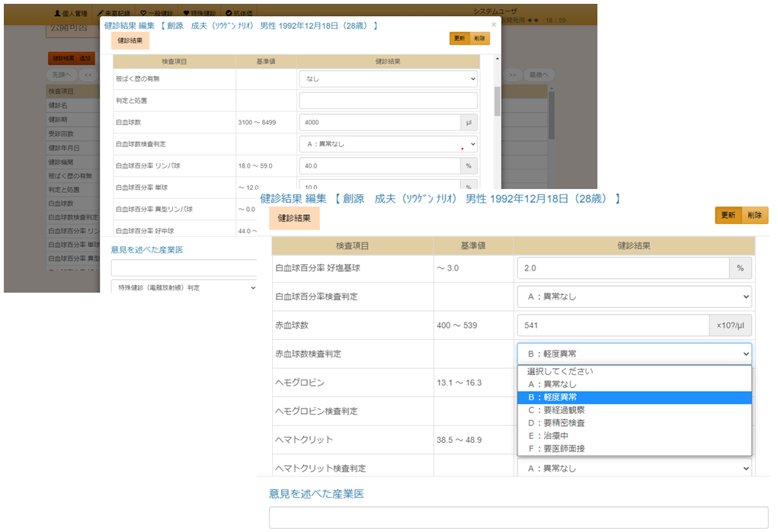Expand the 白血球百分率検査判定 dropdown
Image resolution: width=778 pixels, height=532 pixels.
tap(634, 296)
